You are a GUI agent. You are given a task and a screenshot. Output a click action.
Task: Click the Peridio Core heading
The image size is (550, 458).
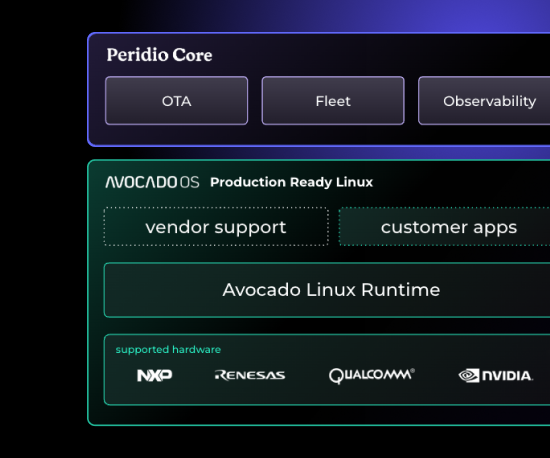point(159,55)
